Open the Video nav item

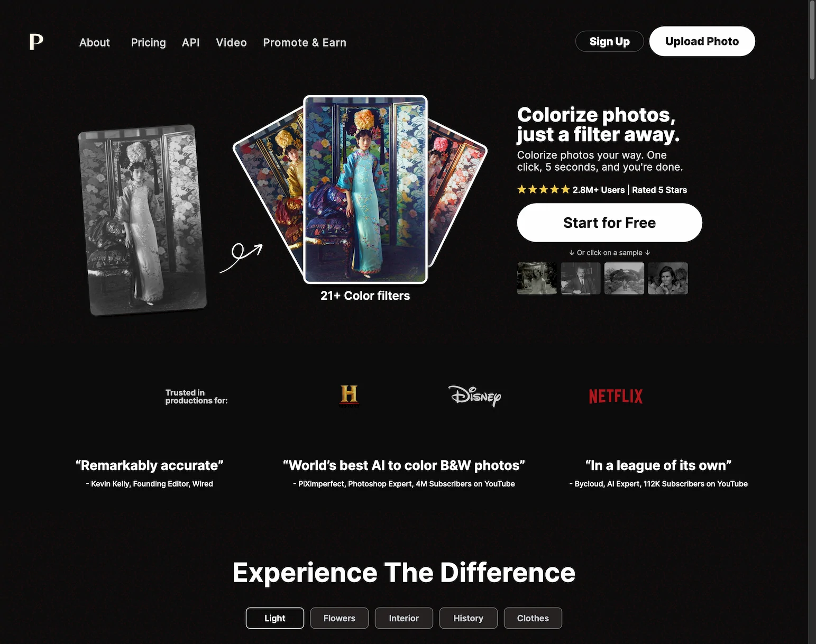[x=231, y=42]
